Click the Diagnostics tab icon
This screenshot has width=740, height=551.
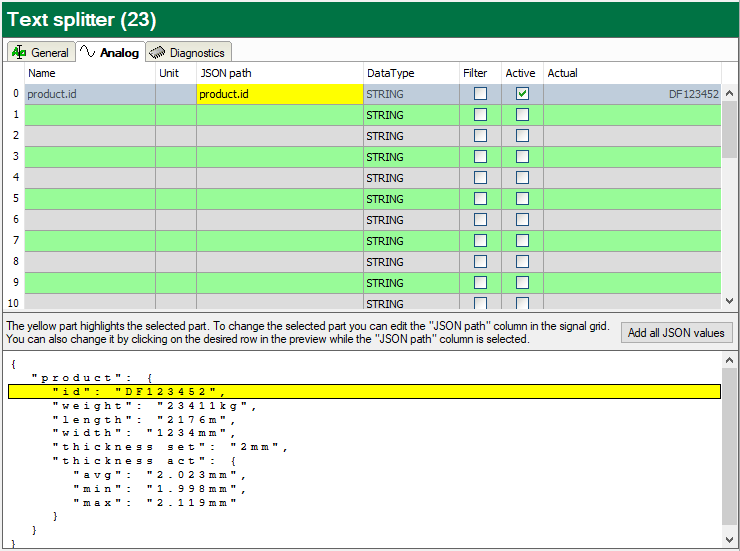pos(157,53)
